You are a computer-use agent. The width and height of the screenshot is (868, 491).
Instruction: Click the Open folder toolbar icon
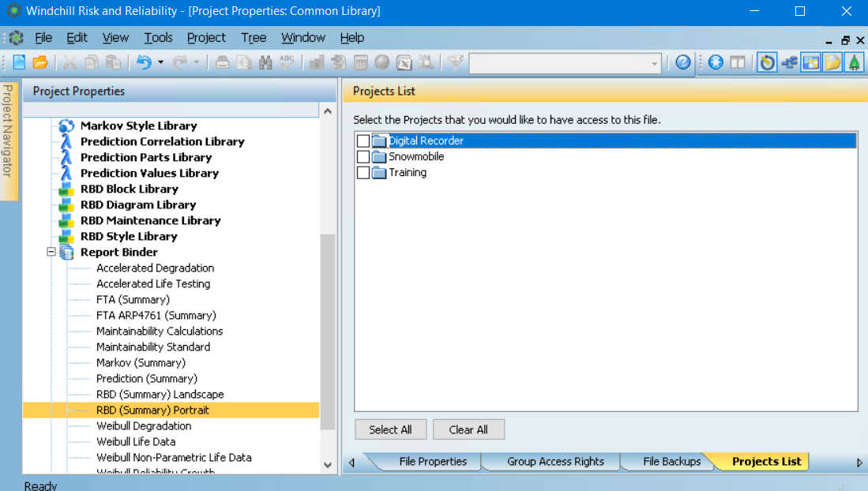pyautogui.click(x=40, y=62)
